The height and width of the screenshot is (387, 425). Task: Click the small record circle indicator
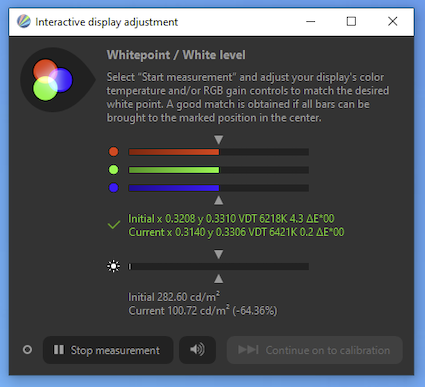[x=27, y=350]
